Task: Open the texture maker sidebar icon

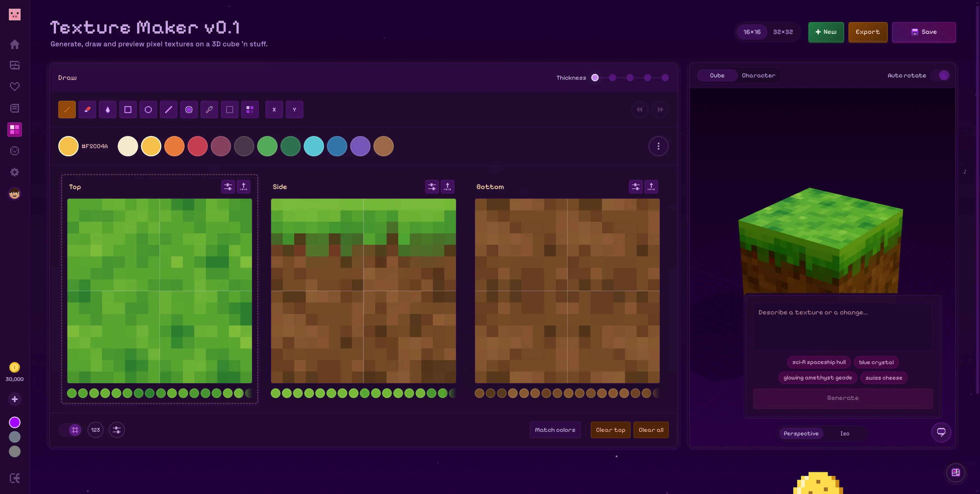Action: 15,130
